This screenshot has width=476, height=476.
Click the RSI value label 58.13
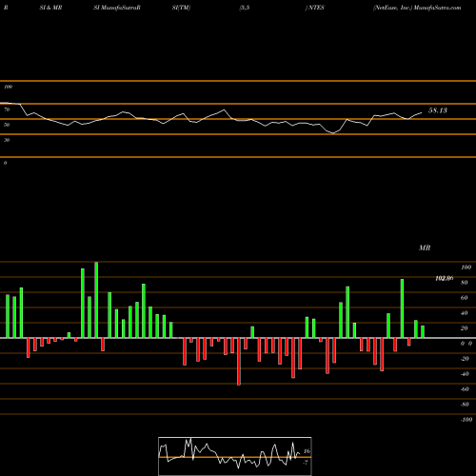point(438,110)
